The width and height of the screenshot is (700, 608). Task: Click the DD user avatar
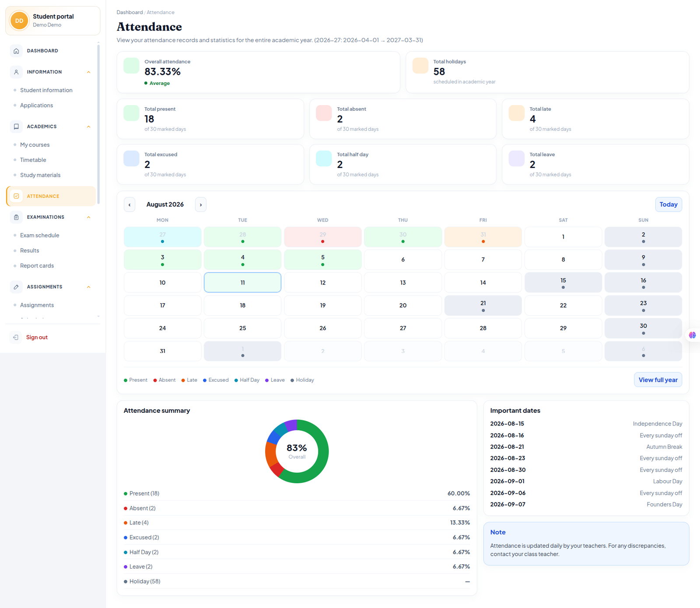pyautogui.click(x=19, y=21)
